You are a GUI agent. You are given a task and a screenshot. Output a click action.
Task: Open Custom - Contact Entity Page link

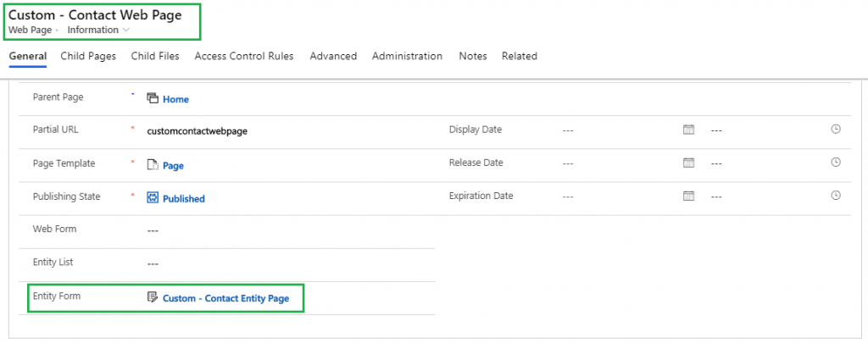225,299
